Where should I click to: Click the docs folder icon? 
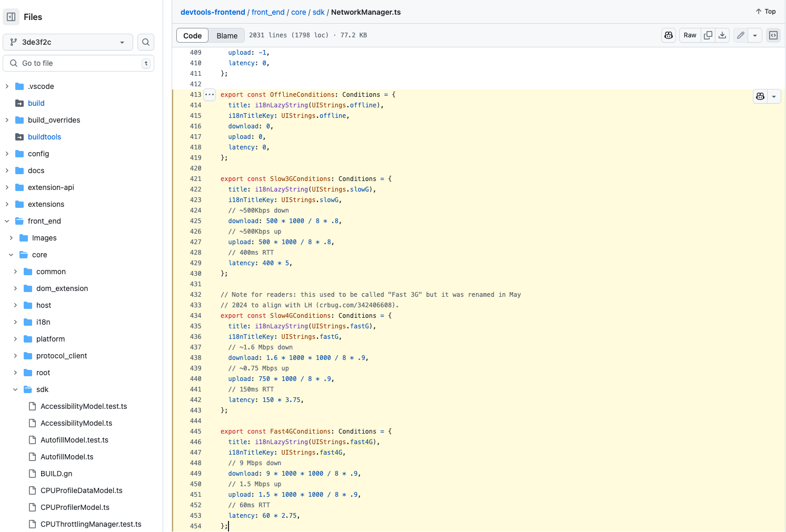(19, 170)
